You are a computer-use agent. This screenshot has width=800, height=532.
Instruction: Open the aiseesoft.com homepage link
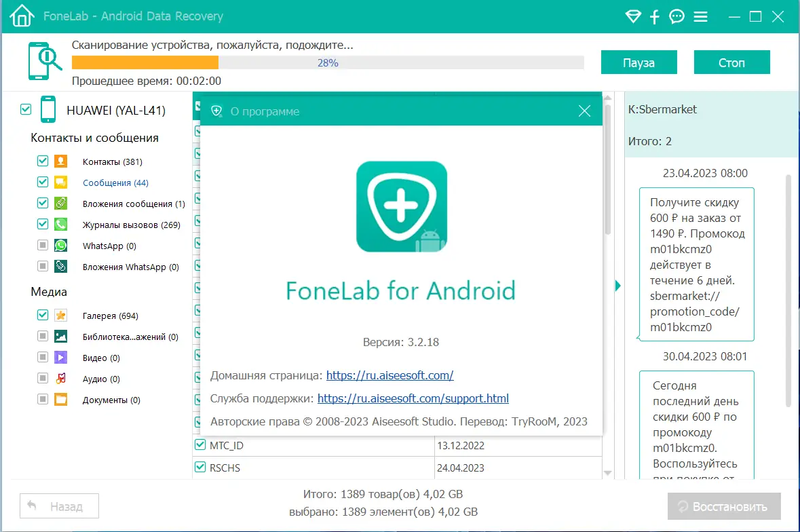click(x=390, y=375)
